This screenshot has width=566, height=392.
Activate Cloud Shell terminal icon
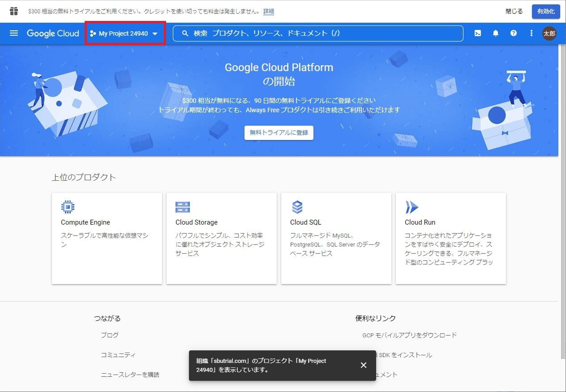tap(478, 33)
